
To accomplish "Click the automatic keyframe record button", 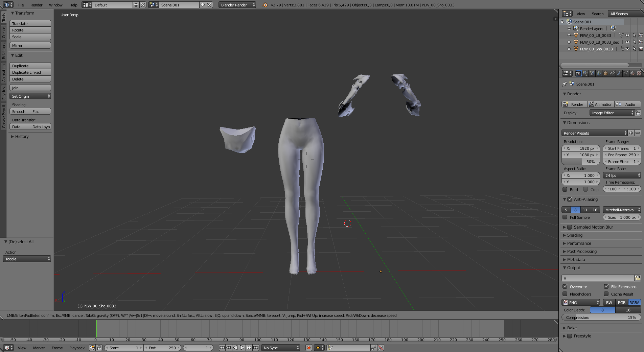I will point(308,348).
